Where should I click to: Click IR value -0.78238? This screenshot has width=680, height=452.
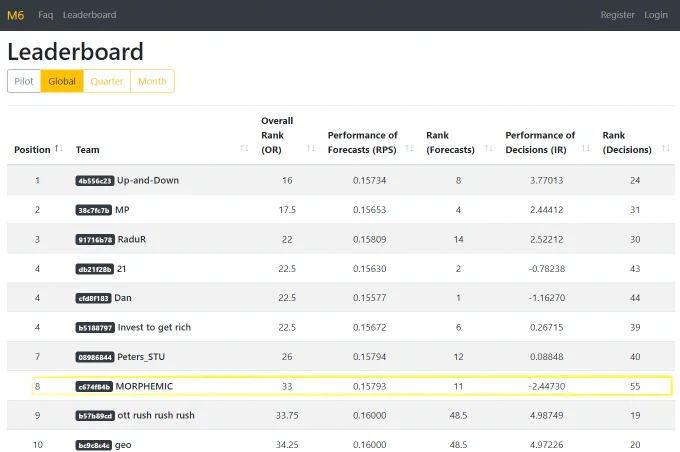point(546,269)
